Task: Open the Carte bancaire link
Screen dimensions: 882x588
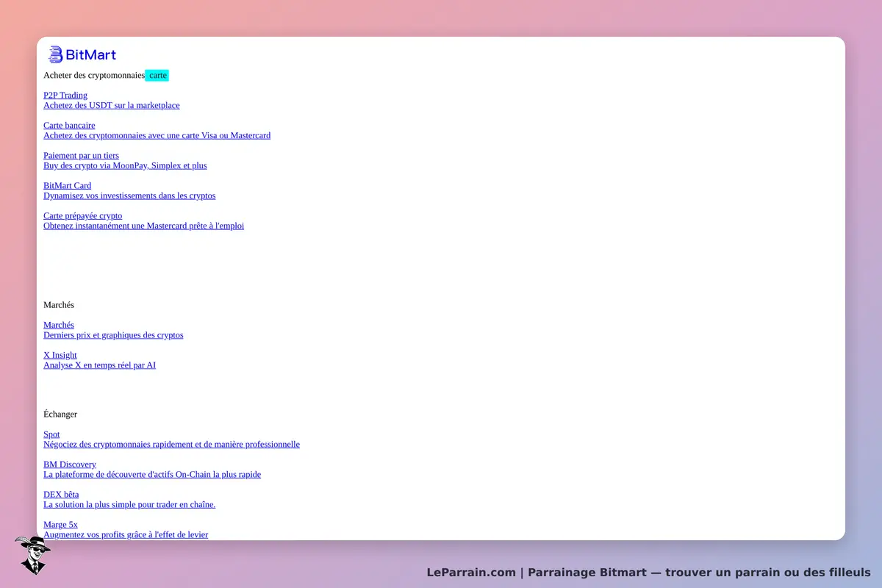Action: [69, 126]
